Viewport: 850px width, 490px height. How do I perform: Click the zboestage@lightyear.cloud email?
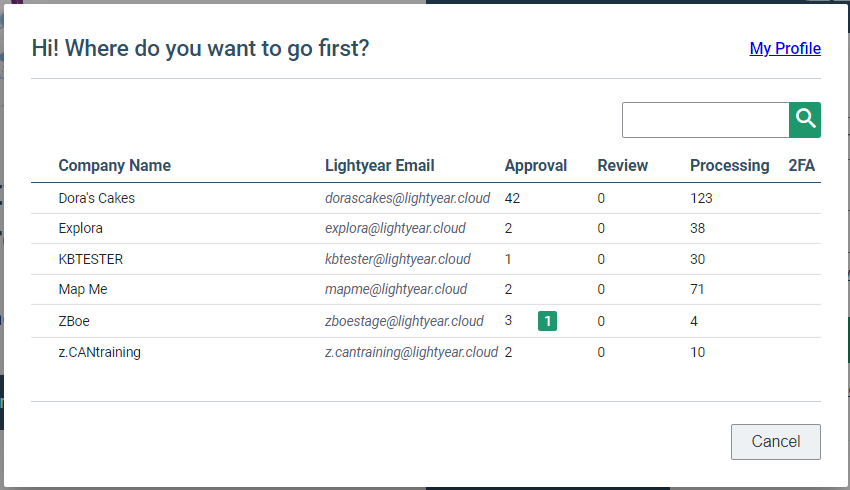coord(404,321)
